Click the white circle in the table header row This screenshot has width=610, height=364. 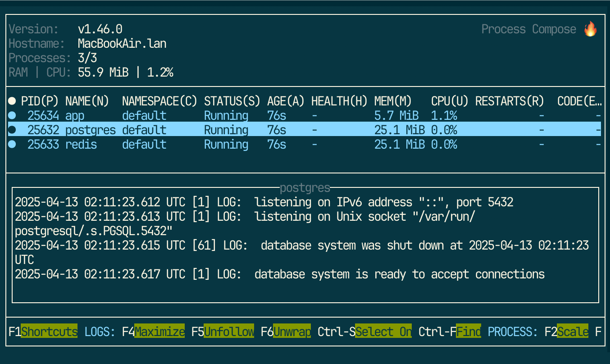[12, 101]
